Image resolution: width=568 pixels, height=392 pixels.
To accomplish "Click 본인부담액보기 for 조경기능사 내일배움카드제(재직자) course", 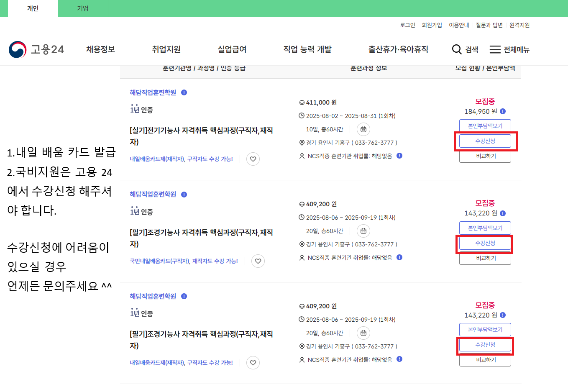I will coord(485,330).
